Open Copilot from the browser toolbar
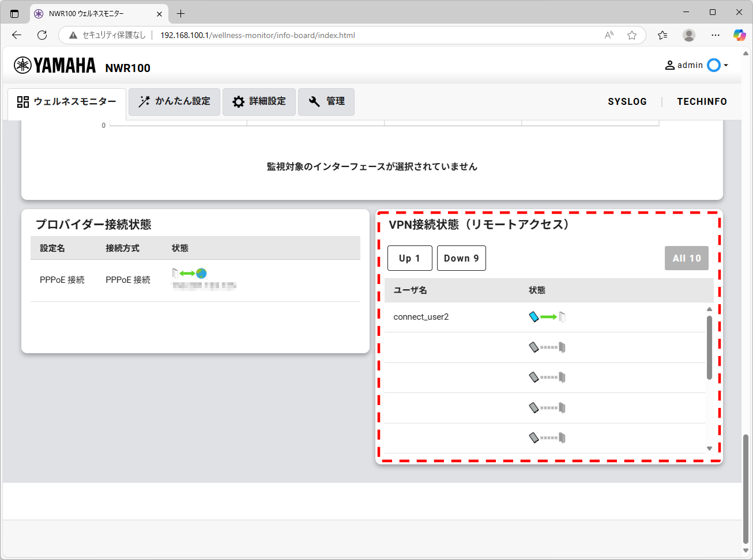 pyautogui.click(x=740, y=35)
